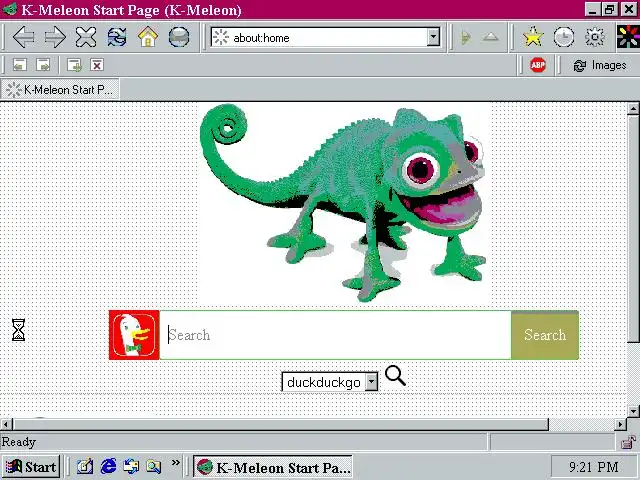
Task: Click the hourglass icon on page
Action: click(x=18, y=330)
